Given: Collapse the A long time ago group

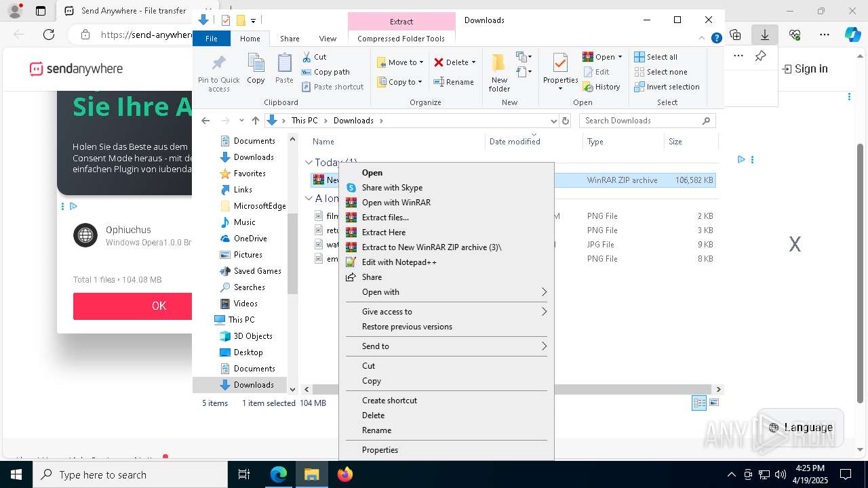Looking at the screenshot, I should [x=309, y=199].
